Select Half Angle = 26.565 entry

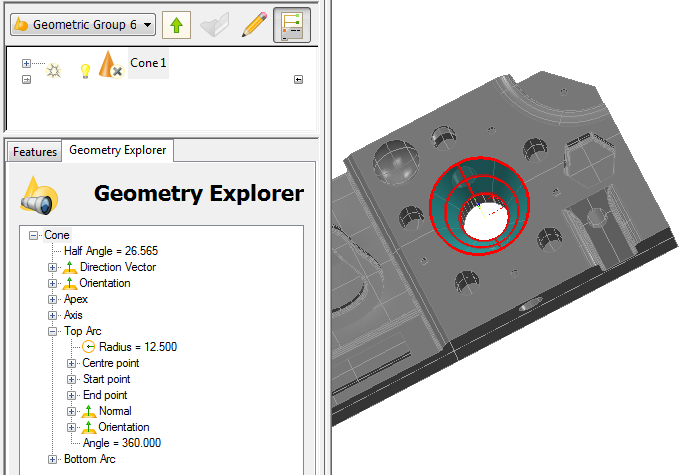(x=111, y=251)
